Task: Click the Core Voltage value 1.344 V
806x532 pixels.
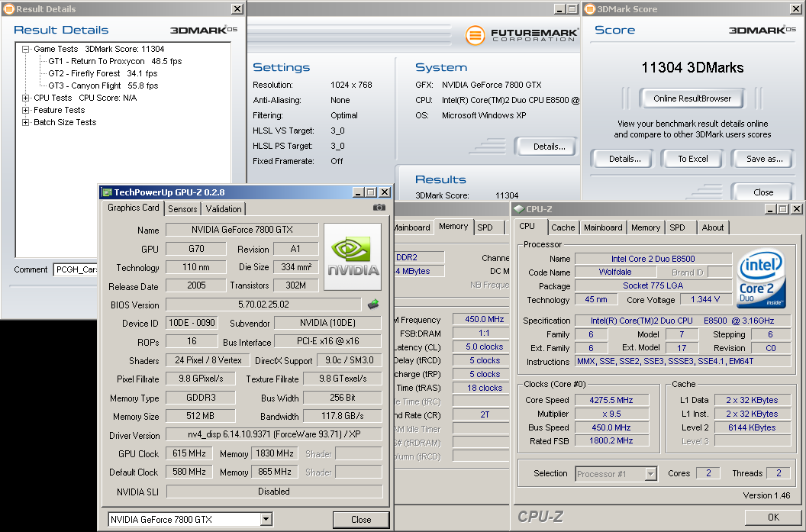Action: [x=704, y=299]
